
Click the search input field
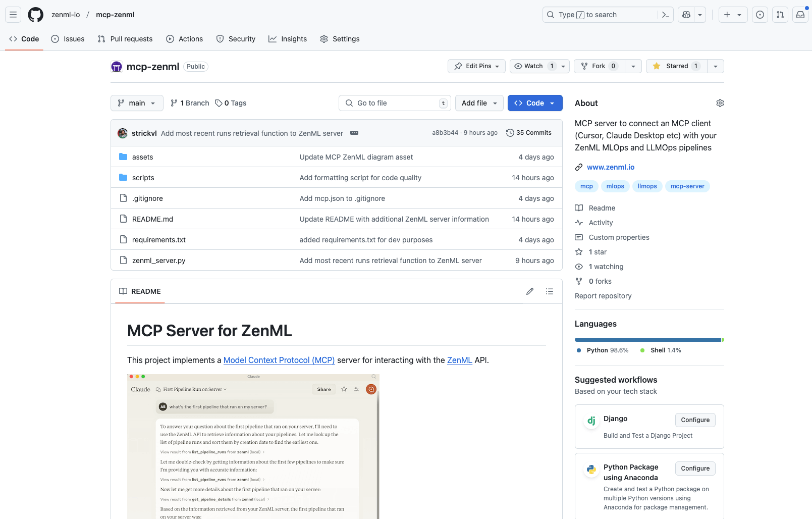[x=601, y=15]
